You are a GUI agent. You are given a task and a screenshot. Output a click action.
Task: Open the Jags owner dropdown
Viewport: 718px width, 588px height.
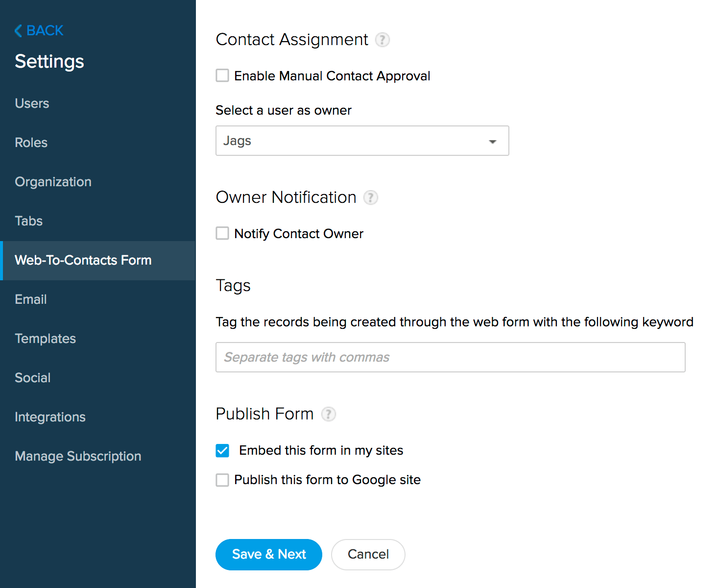tap(362, 141)
